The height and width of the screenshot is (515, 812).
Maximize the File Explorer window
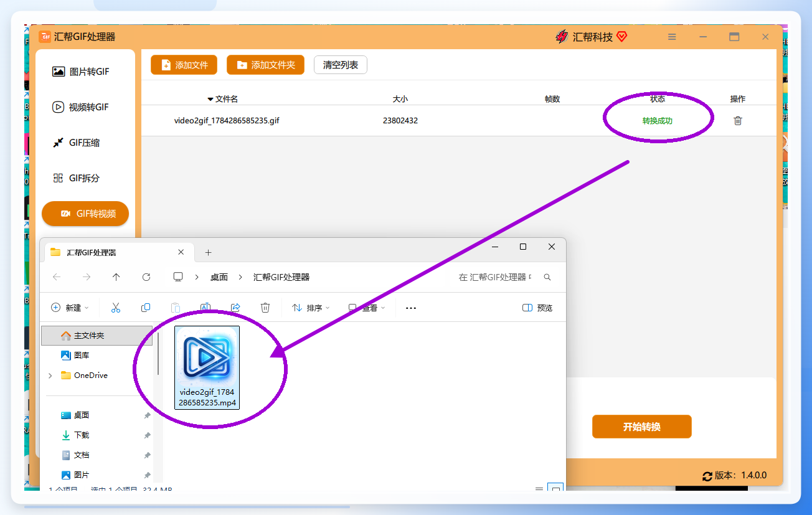pos(523,247)
